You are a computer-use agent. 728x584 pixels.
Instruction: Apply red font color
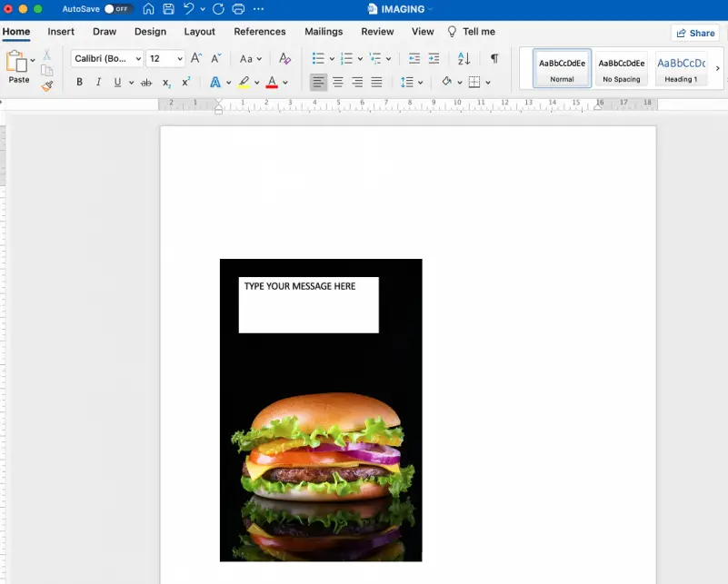point(272,82)
